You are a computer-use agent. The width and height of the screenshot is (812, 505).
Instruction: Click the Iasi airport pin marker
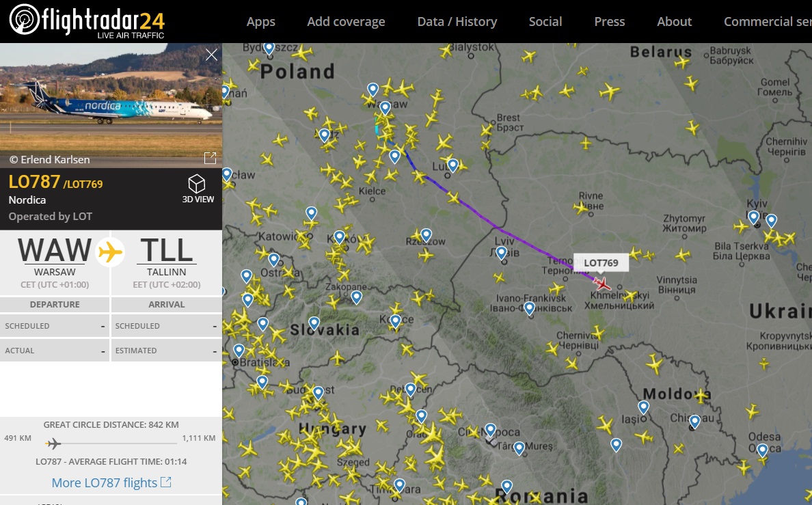[x=643, y=408]
